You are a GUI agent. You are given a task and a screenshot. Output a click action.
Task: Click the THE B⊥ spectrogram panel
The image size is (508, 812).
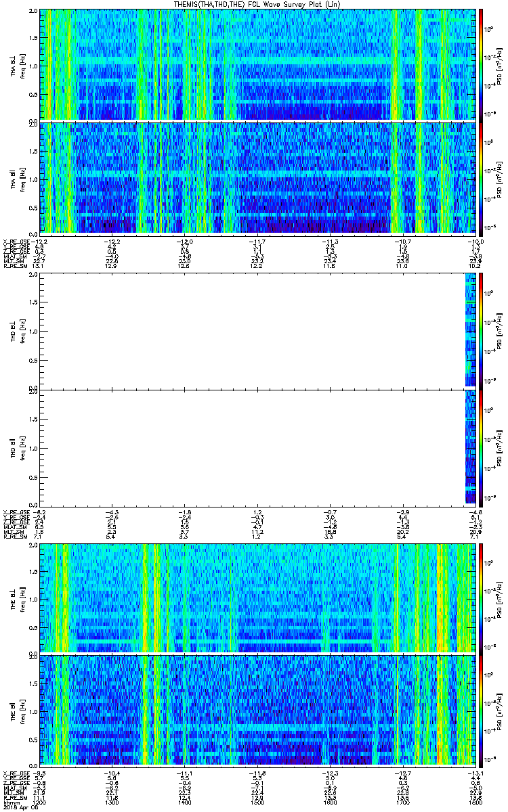[257, 597]
